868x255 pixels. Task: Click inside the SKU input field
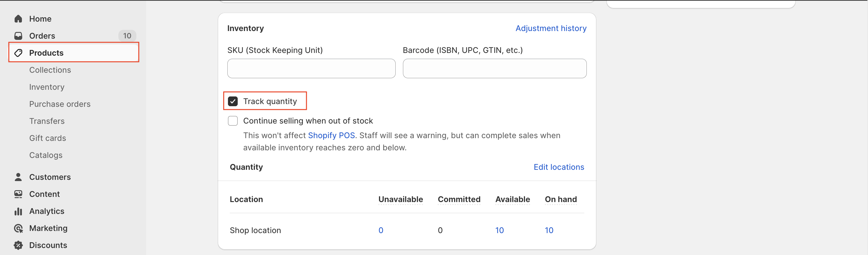click(311, 69)
